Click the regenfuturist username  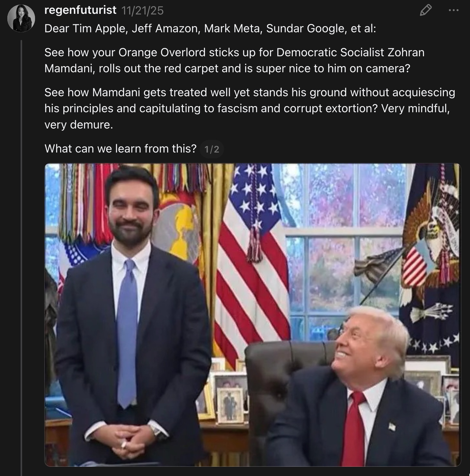(80, 10)
